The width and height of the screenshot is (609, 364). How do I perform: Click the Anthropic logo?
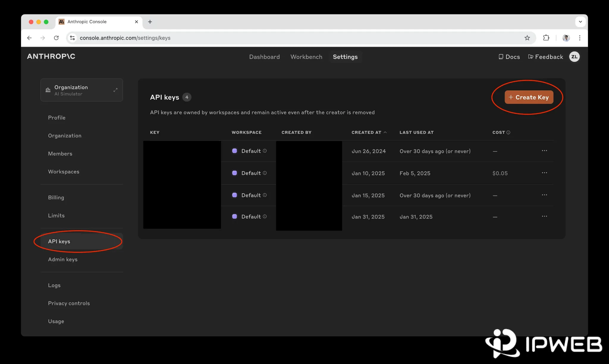tap(51, 56)
